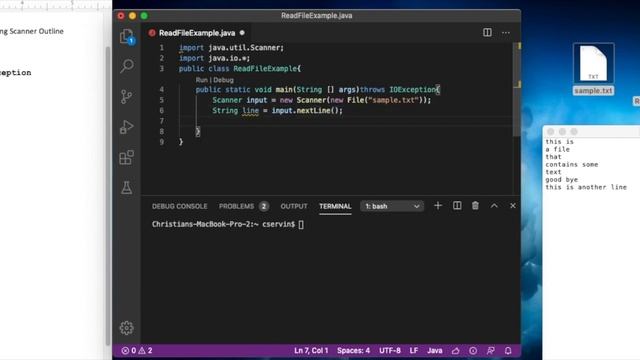Viewport: 640px width, 360px height.
Task: Open notifications bell in status bar
Action: [x=508, y=351]
